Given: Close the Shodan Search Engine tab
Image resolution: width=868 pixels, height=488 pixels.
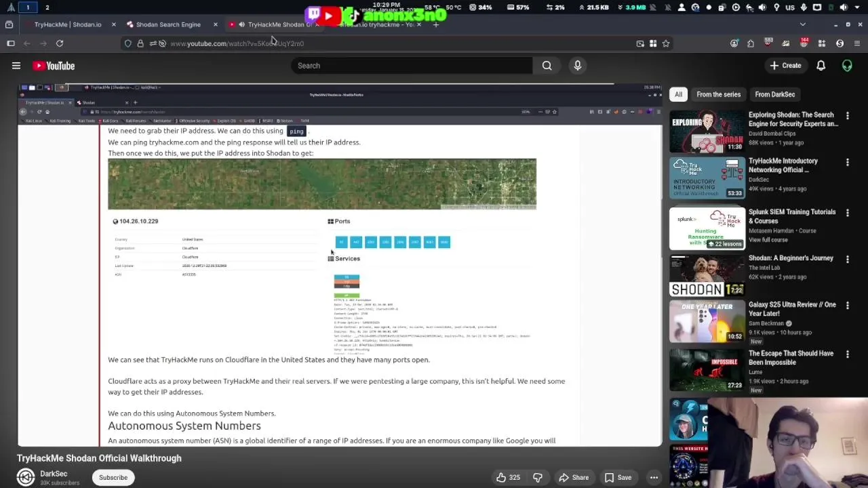Looking at the screenshot, I should [x=216, y=24].
